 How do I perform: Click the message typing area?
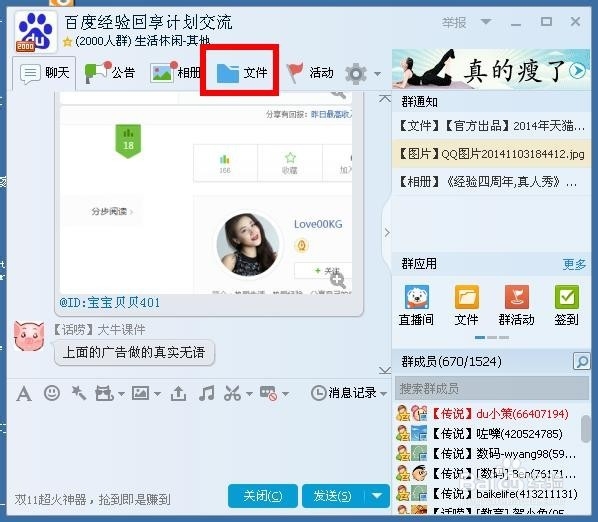click(198, 442)
